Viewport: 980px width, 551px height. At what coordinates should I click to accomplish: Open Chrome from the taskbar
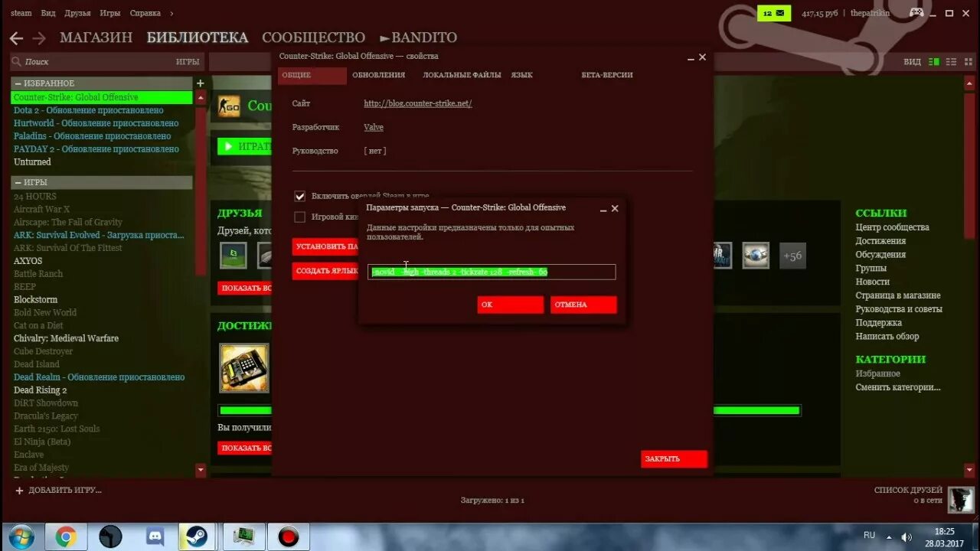tap(66, 537)
